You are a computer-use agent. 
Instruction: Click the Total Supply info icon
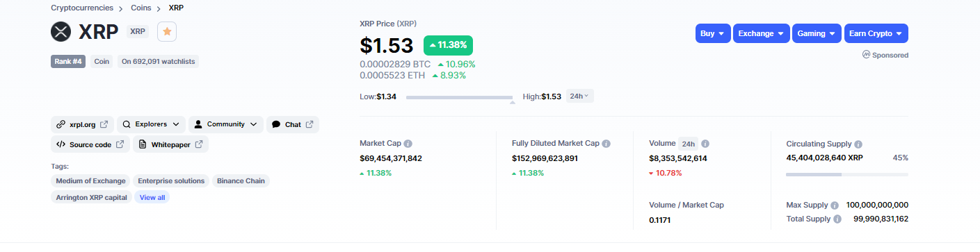837,219
